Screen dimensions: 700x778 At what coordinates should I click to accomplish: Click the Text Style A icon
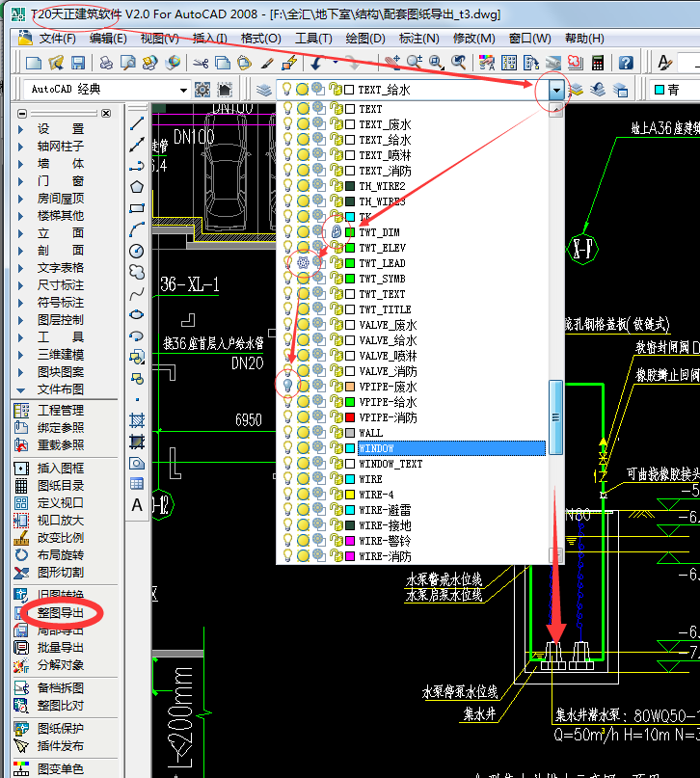664,63
